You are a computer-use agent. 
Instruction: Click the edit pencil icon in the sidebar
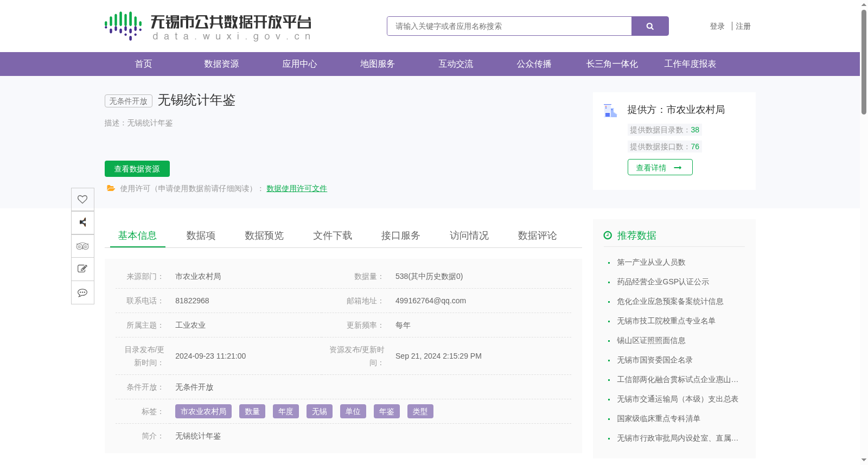click(x=82, y=269)
